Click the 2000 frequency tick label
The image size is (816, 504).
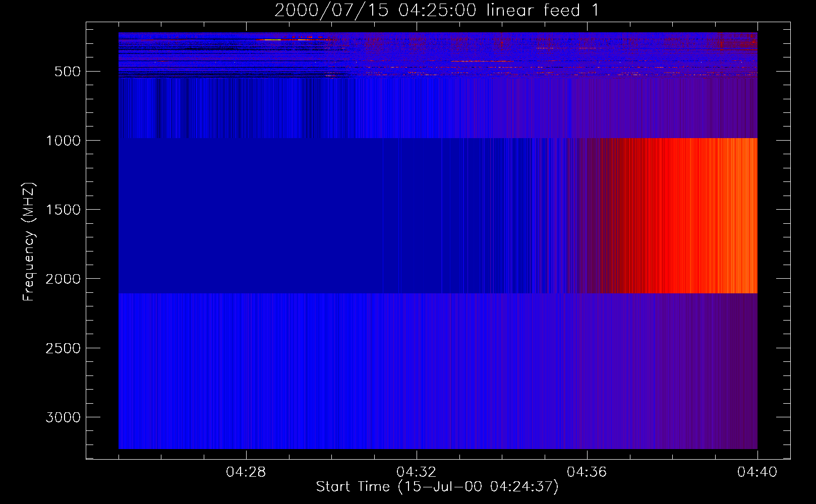(x=63, y=279)
